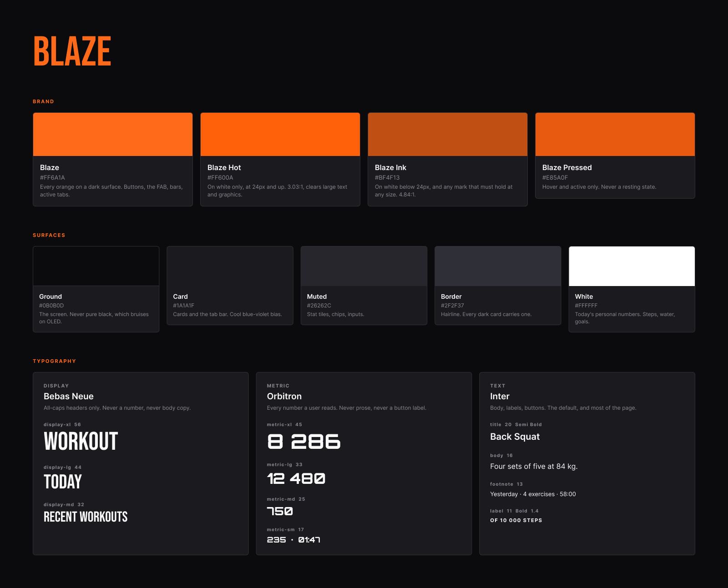Click 'Hover and active only' description
The height and width of the screenshot is (588, 728).
pyautogui.click(x=599, y=187)
